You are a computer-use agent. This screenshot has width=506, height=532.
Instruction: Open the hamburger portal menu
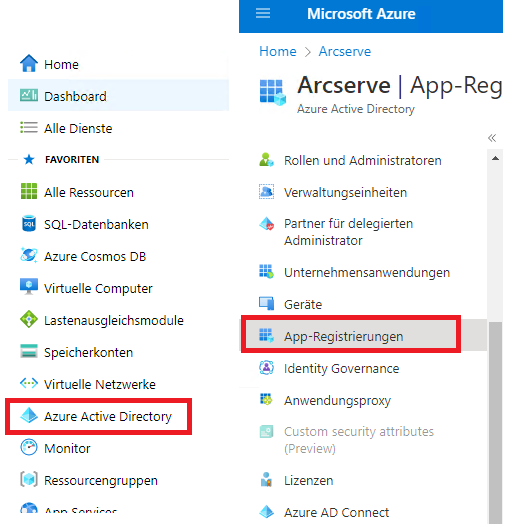(x=263, y=13)
